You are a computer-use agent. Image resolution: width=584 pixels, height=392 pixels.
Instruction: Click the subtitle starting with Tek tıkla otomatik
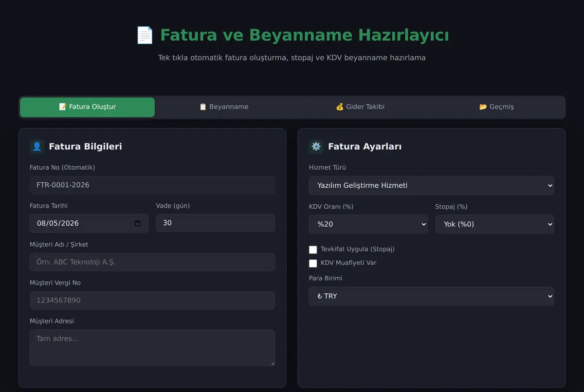[x=292, y=58]
